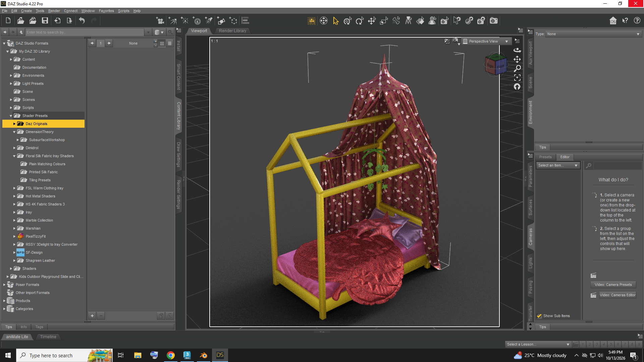Activate the Scale tool
The width and height of the screenshot is (644, 362).
pyautogui.click(x=384, y=21)
